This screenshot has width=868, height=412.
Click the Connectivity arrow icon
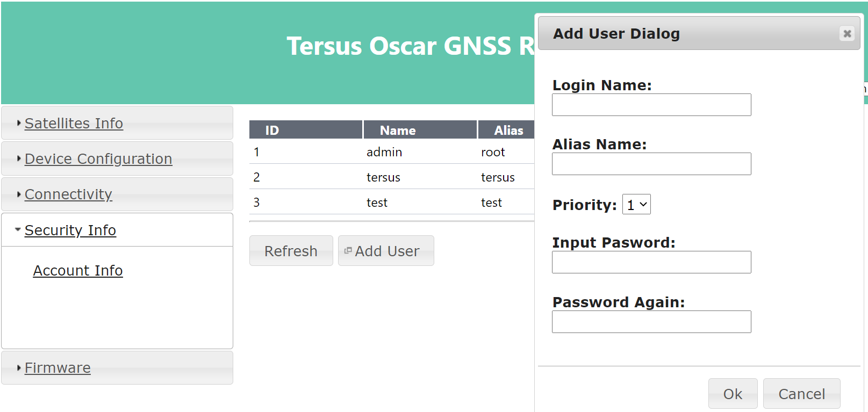(x=19, y=194)
